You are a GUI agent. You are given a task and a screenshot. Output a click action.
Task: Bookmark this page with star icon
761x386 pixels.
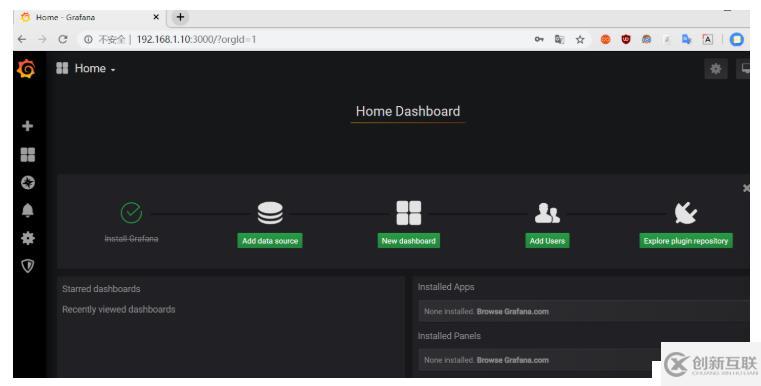point(580,39)
